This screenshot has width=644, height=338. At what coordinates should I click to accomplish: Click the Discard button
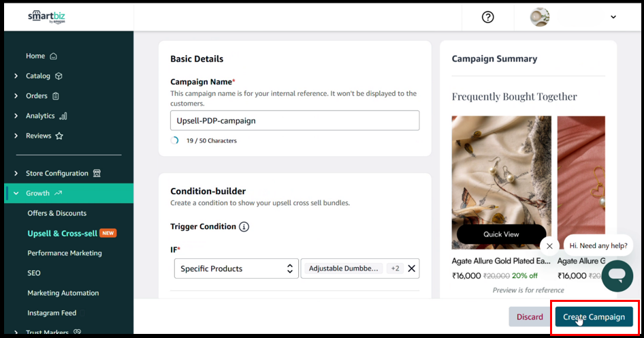pos(529,317)
